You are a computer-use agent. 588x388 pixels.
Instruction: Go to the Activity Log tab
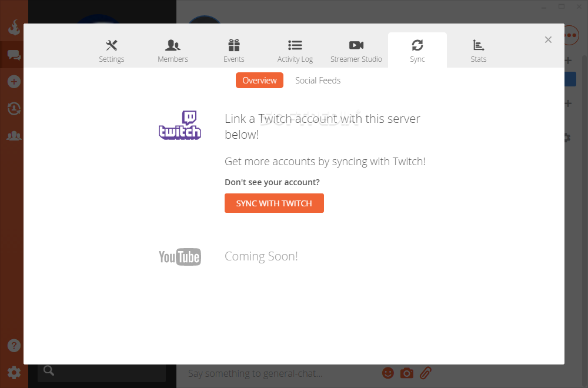tap(295, 51)
